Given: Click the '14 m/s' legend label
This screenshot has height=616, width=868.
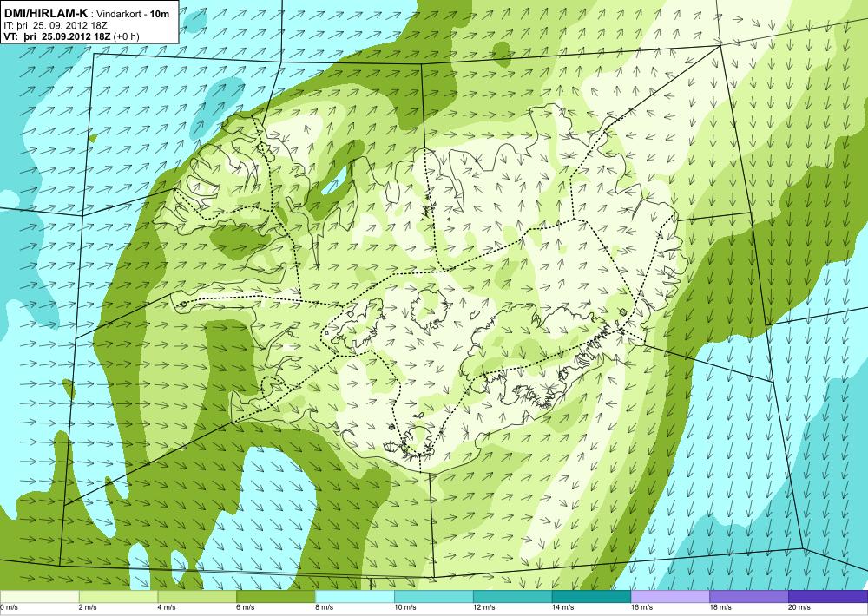Looking at the screenshot, I should [563, 607].
